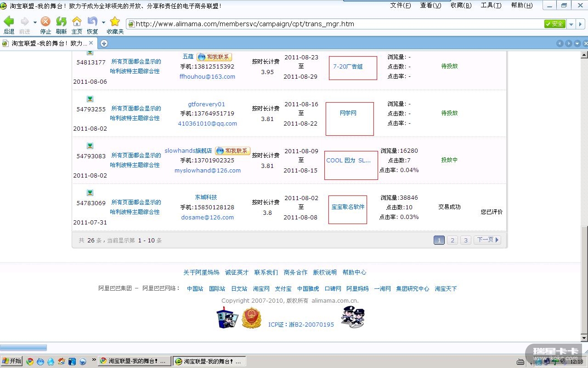Open the 收藏(B) menu

point(461,6)
